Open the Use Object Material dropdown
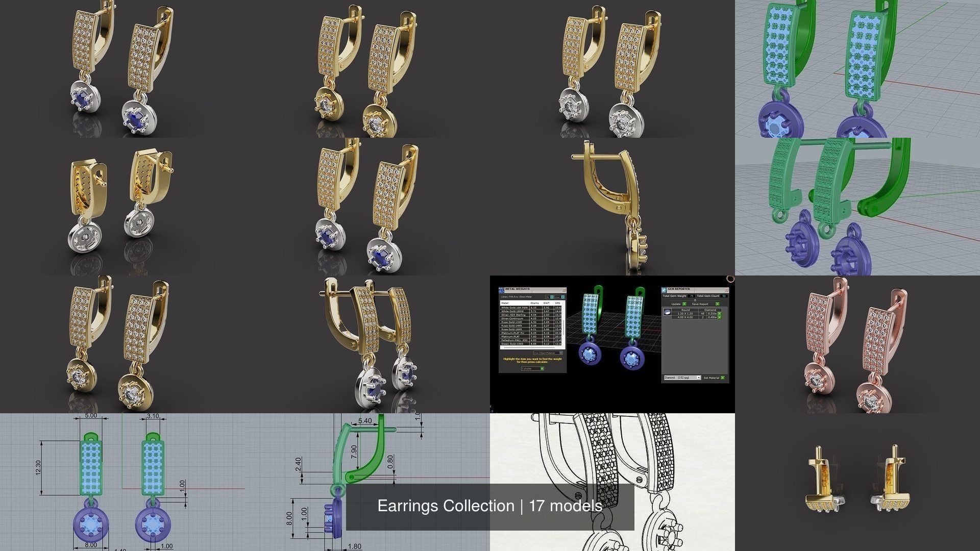Screen dimensions: 980x551 (x=548, y=353)
